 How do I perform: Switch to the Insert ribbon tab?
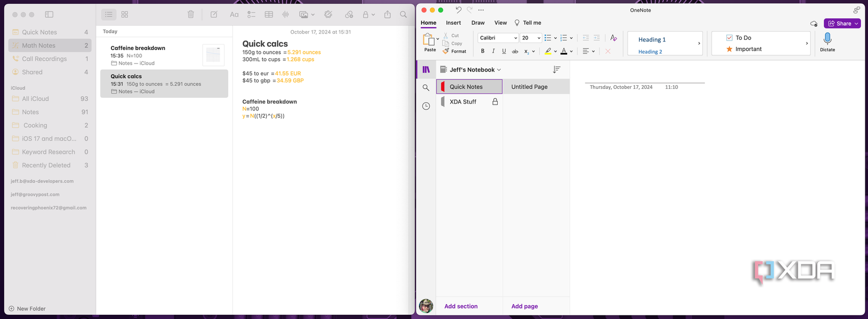click(x=453, y=23)
